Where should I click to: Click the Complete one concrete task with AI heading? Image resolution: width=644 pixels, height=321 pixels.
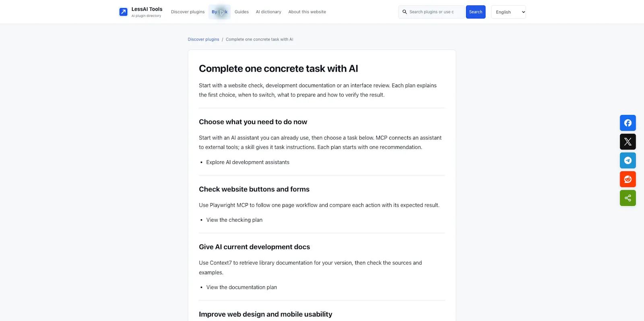tap(278, 69)
